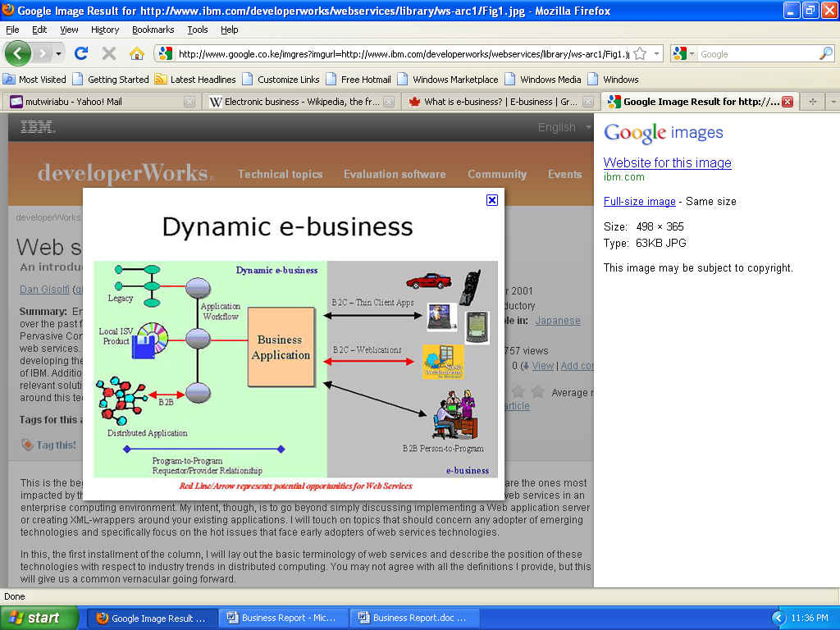This screenshot has height=630, width=840.
Task: Bookmark this page with the star icon
Action: pos(640,53)
